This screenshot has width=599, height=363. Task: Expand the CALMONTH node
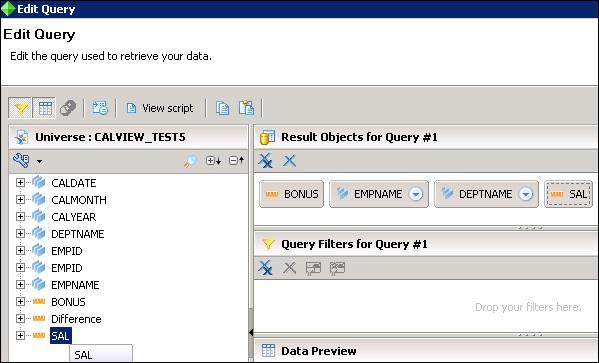[20, 199]
